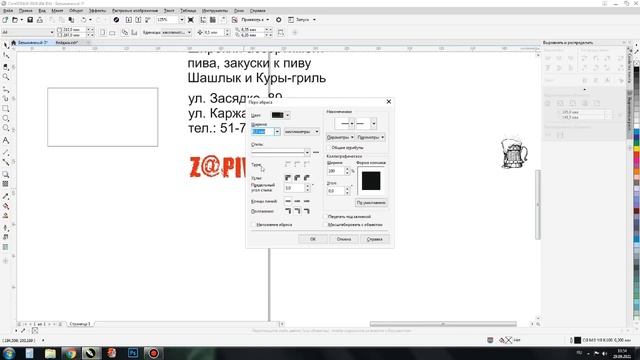Set portrait page orientation

(x=103, y=32)
